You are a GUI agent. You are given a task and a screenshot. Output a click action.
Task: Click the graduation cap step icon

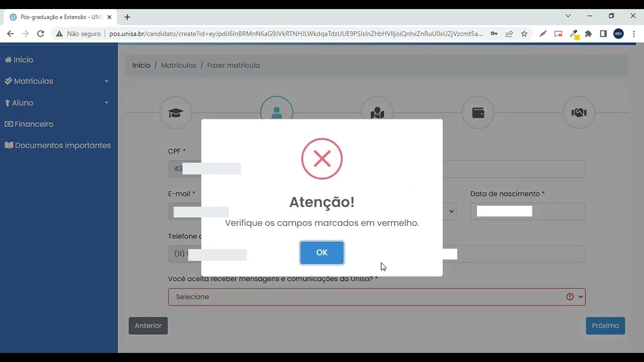point(176,113)
